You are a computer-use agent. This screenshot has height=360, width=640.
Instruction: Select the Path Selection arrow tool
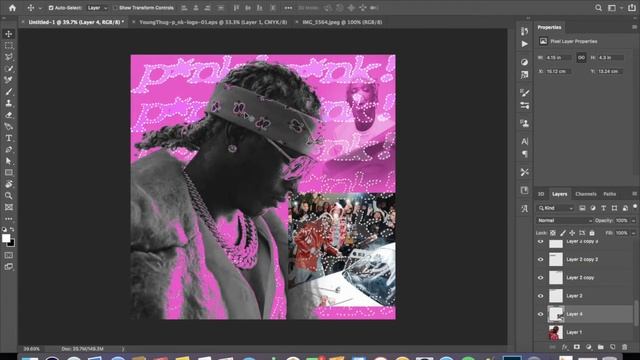pyautogui.click(x=9, y=161)
